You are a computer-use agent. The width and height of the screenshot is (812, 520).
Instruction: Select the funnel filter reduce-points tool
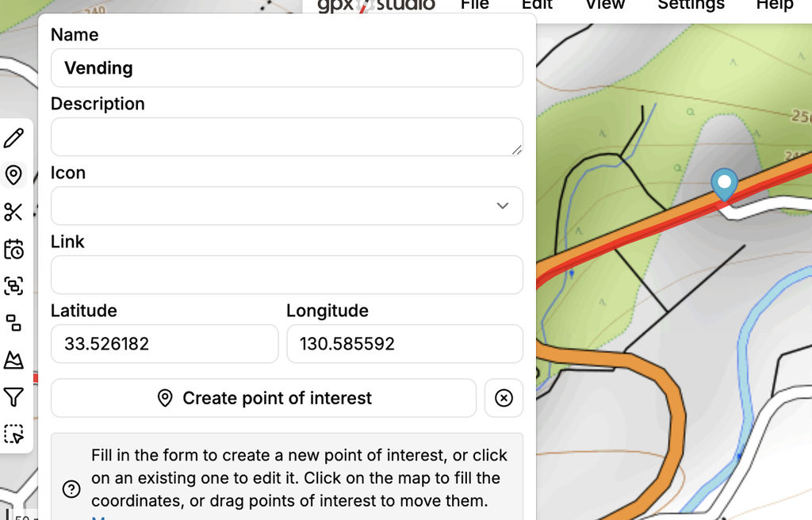click(x=13, y=397)
